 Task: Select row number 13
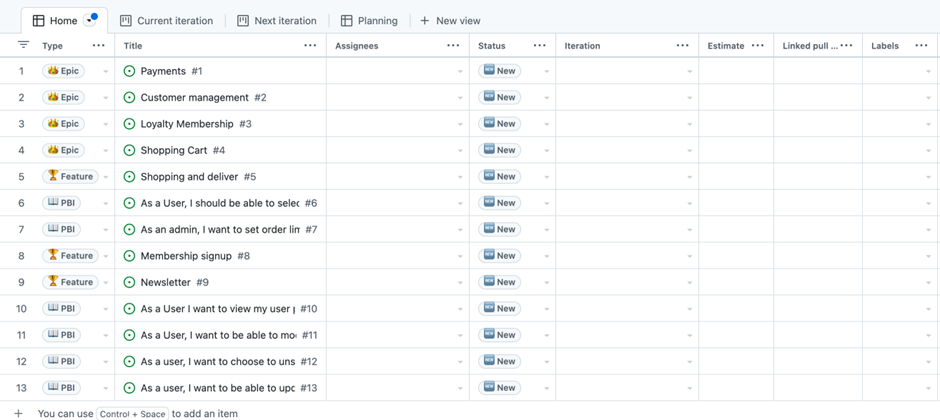pos(22,388)
